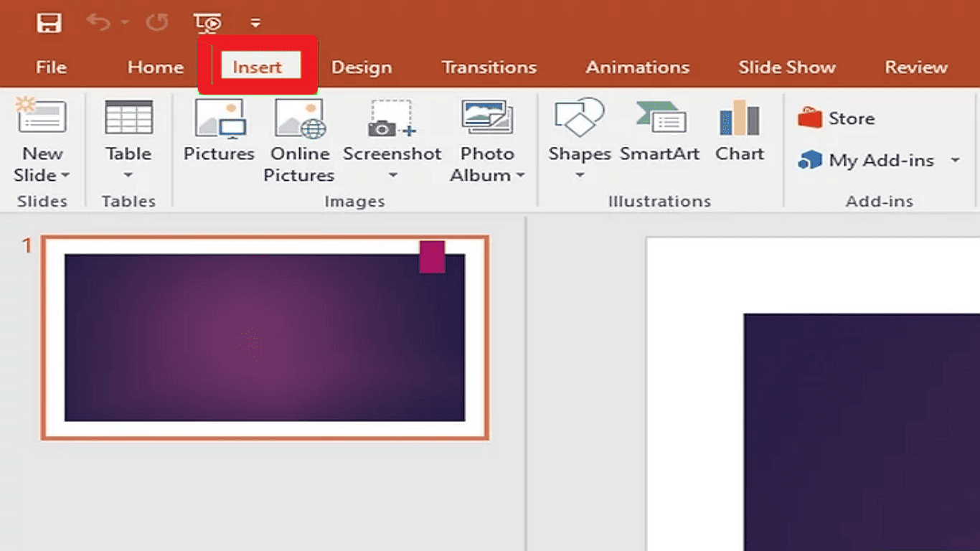Viewport: 980px width, 551px height.
Task: Click My Add-ins button
Action: coord(866,160)
